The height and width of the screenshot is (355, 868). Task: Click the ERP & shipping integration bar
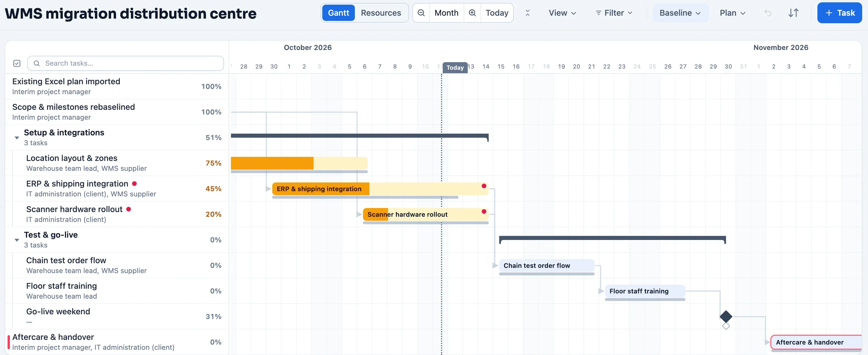[380, 189]
